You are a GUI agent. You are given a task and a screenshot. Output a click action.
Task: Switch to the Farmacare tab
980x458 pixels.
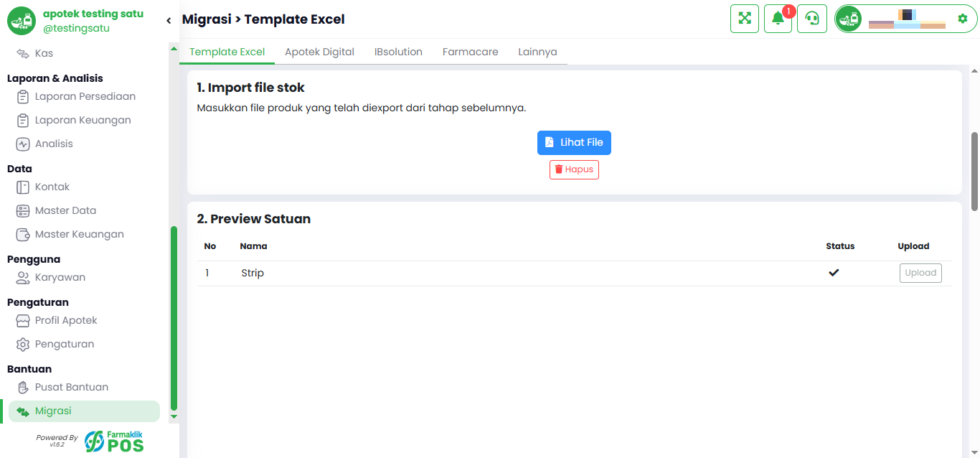[x=470, y=52]
